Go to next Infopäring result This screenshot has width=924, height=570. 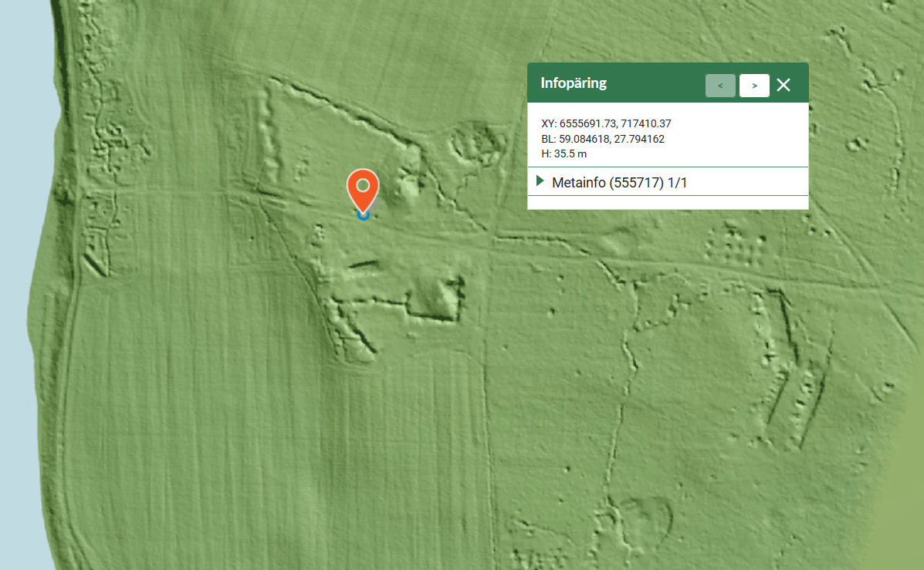(754, 86)
